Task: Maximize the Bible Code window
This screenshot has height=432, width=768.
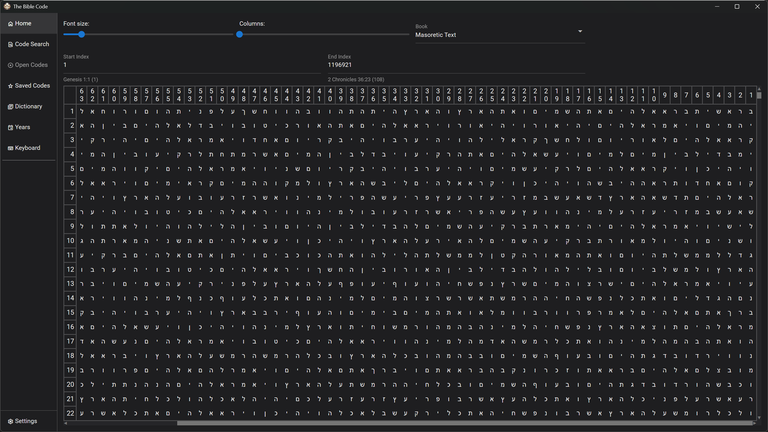Action: (x=737, y=6)
